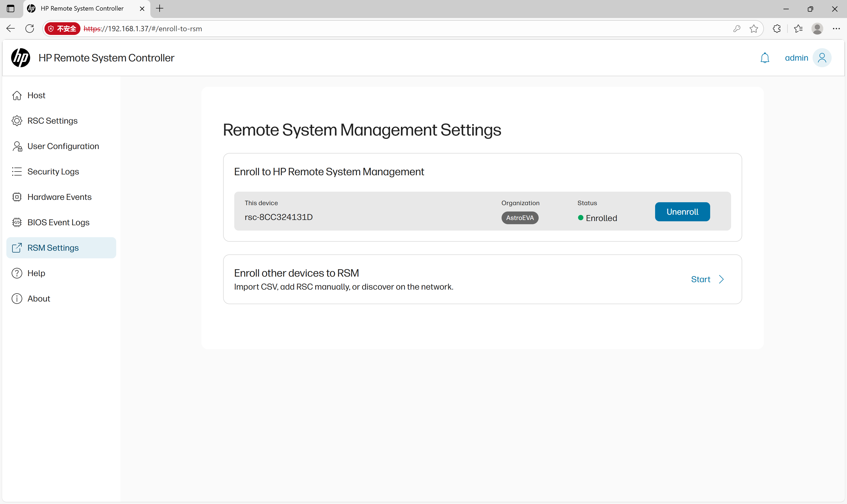Viewport: 847px width, 504px height.
Task: Click the Hardware Events chip icon
Action: tap(17, 197)
